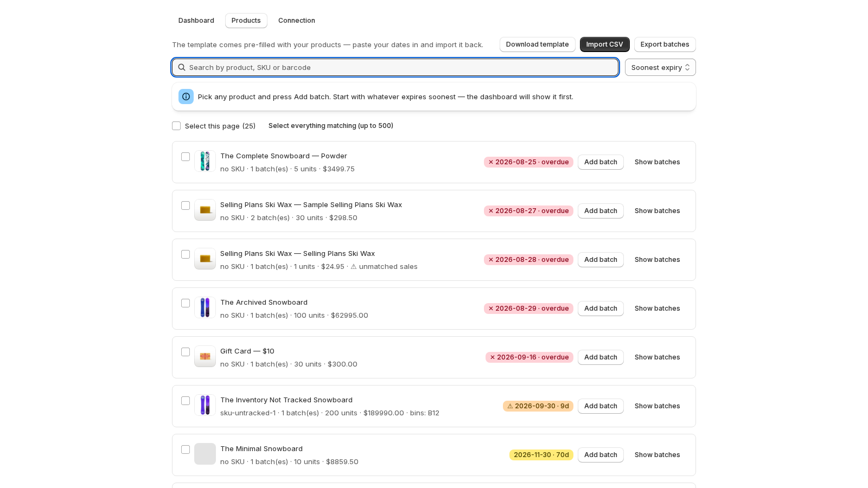Click the Sample Selling Plans Ski Wax thumbnail
Image resolution: width=868 pixels, height=488 pixels.
tap(205, 210)
